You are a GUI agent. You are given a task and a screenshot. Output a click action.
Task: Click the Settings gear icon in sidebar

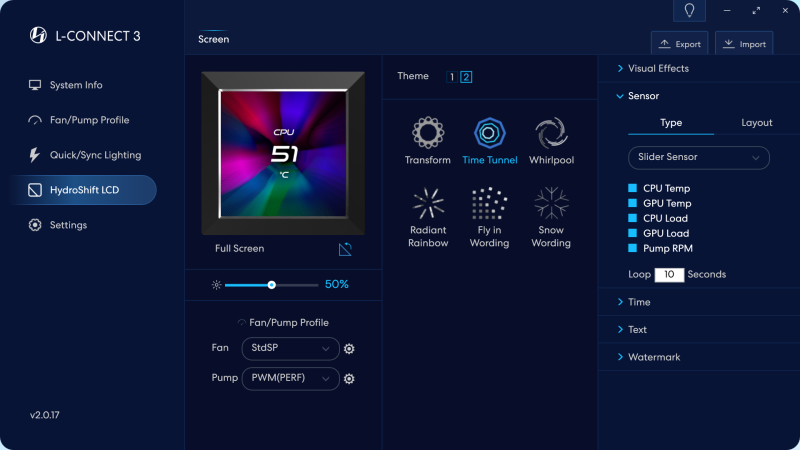click(x=35, y=225)
